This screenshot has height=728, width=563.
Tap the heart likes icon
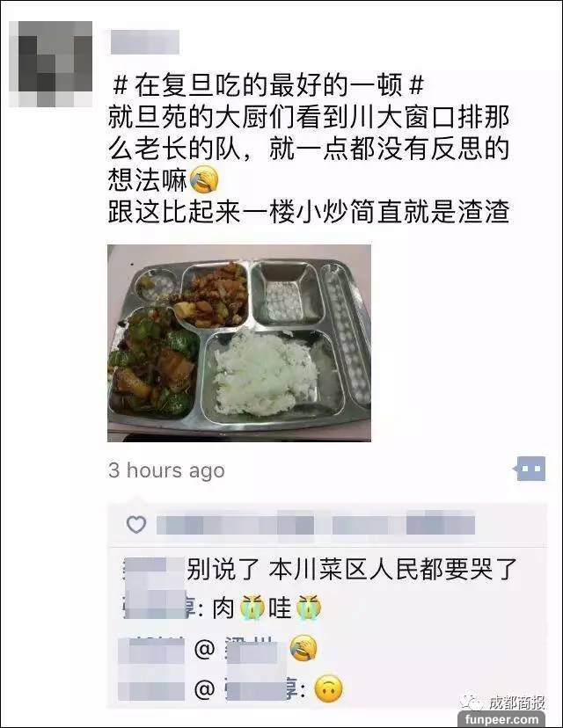click(x=136, y=525)
